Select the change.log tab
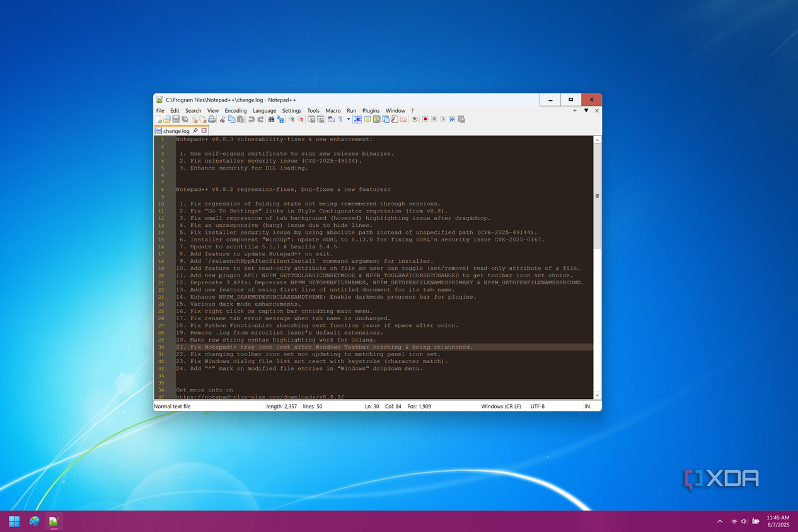This screenshot has width=798, height=532. click(x=176, y=131)
